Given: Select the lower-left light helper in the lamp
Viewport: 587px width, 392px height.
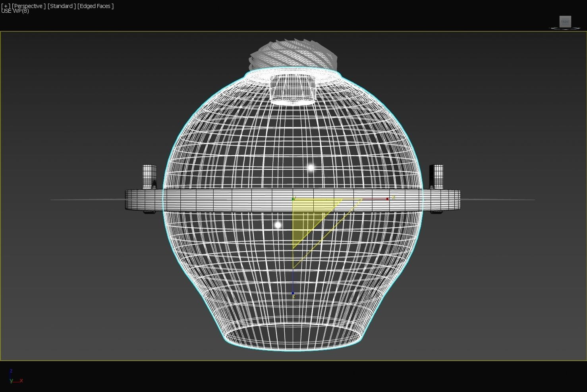Looking at the screenshot, I should point(278,225).
